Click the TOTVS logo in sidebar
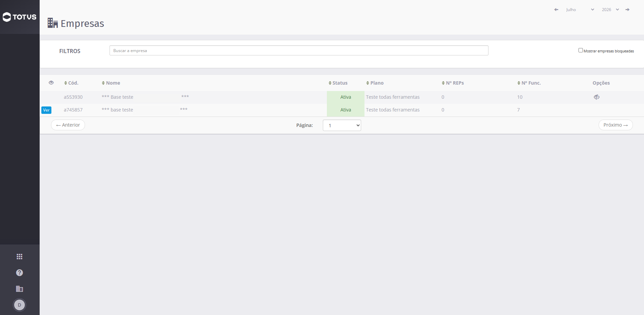 pos(19,17)
